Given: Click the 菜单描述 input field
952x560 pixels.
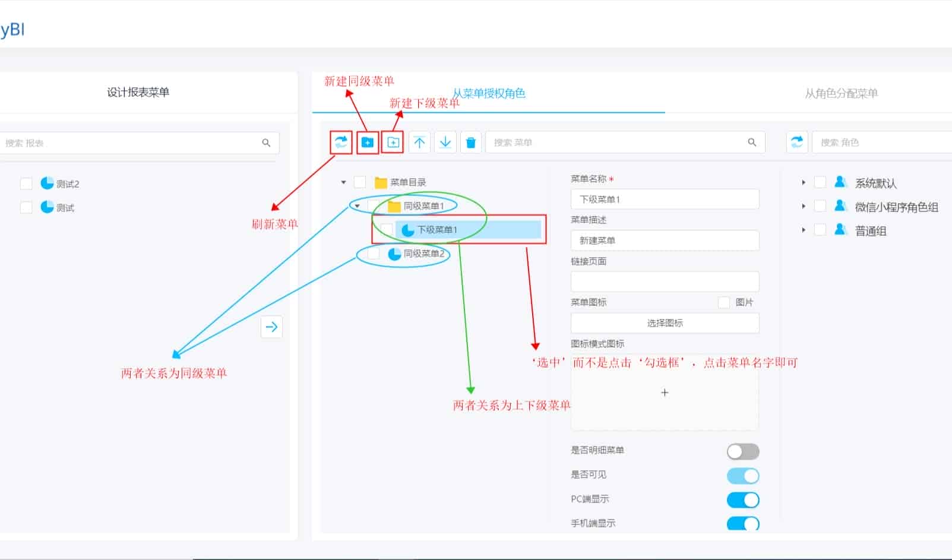Looking at the screenshot, I should point(665,240).
